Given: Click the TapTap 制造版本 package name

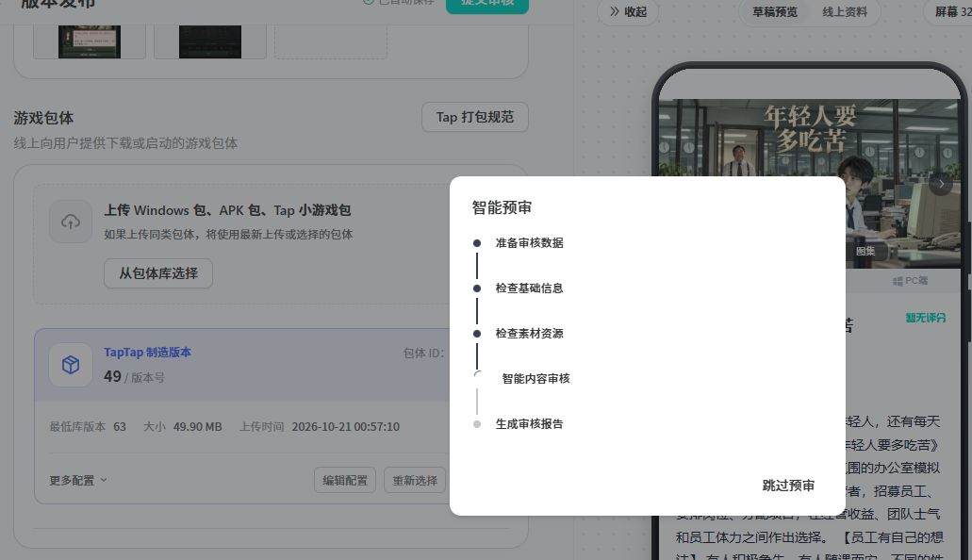Looking at the screenshot, I should point(147,353).
